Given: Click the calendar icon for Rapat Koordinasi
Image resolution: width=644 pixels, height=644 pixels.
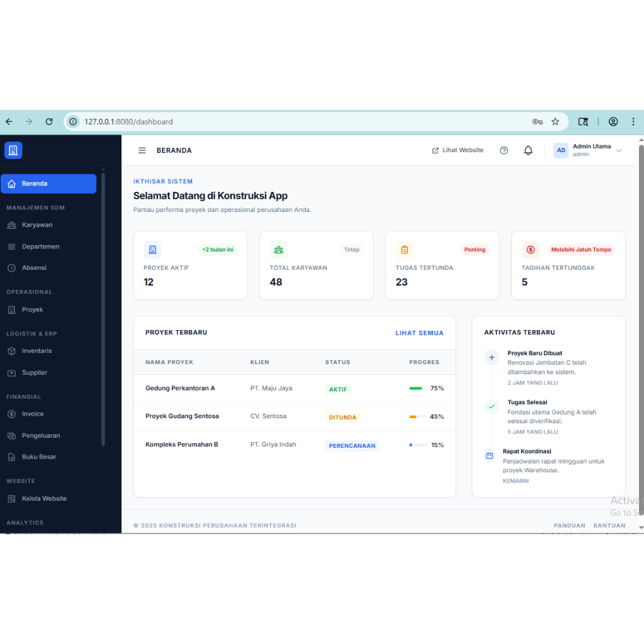Looking at the screenshot, I should coord(489,456).
